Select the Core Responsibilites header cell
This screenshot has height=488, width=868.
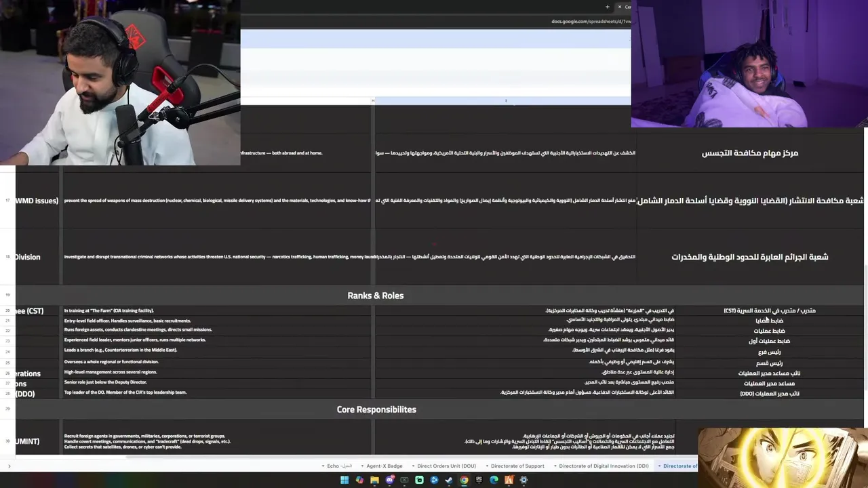point(376,409)
